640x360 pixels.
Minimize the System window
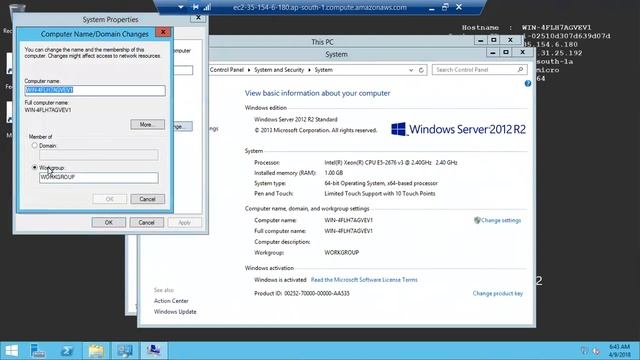tap(493, 53)
